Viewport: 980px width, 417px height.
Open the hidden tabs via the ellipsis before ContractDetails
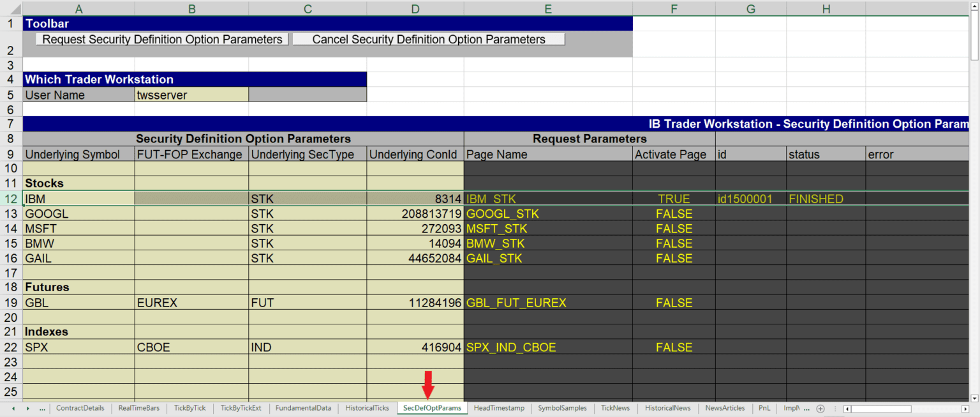pos(42,408)
